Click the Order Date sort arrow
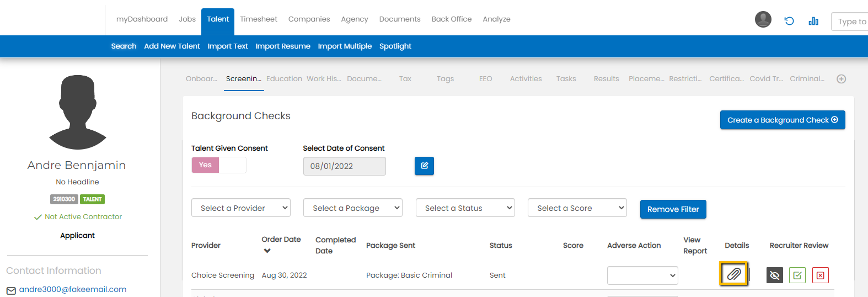The width and height of the screenshot is (868, 297). pyautogui.click(x=267, y=251)
